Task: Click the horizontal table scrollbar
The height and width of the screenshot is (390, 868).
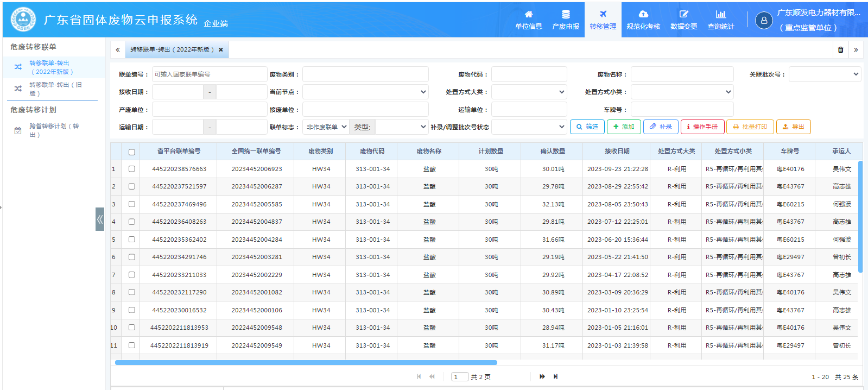Action: pos(306,362)
